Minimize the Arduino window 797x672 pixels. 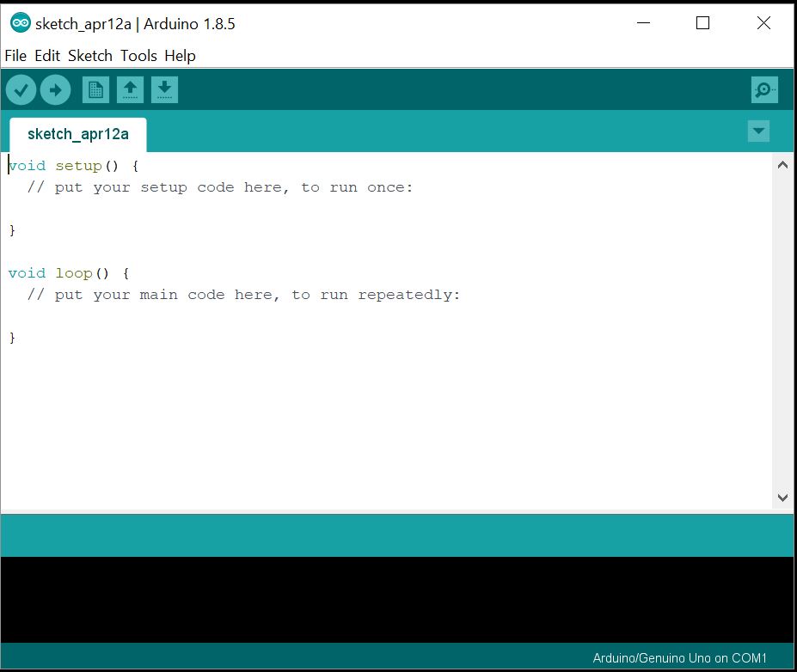tap(643, 23)
